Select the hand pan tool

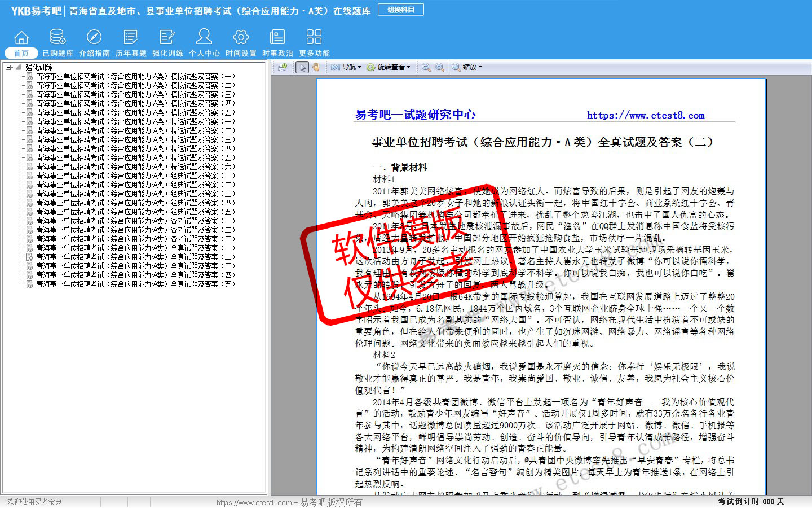pyautogui.click(x=316, y=67)
